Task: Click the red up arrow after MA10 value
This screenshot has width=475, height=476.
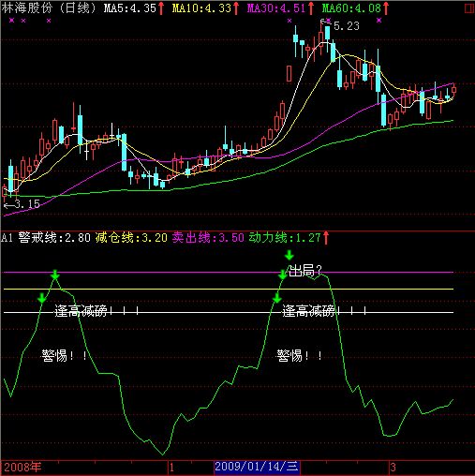Action: [x=236, y=8]
